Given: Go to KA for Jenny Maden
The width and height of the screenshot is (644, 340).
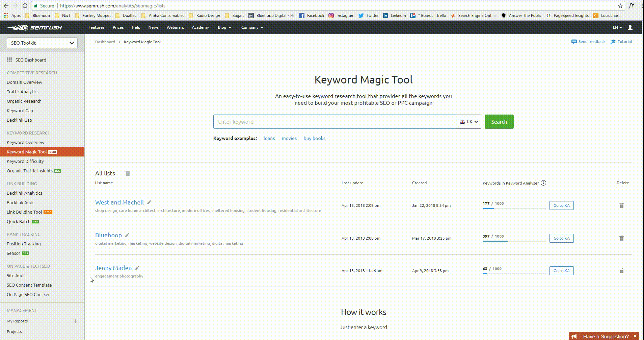Looking at the screenshot, I should [x=561, y=271].
